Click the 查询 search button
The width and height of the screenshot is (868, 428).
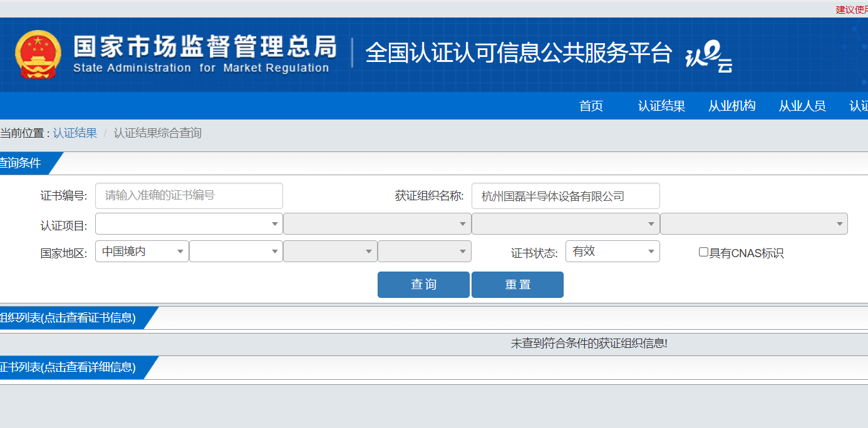coord(423,285)
